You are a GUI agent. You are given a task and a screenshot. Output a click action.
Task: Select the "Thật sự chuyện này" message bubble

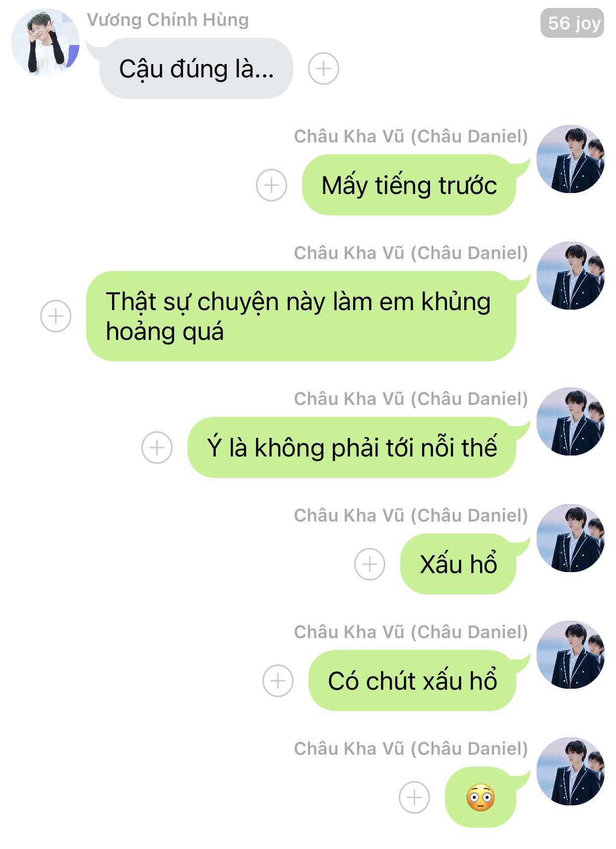coord(301,316)
